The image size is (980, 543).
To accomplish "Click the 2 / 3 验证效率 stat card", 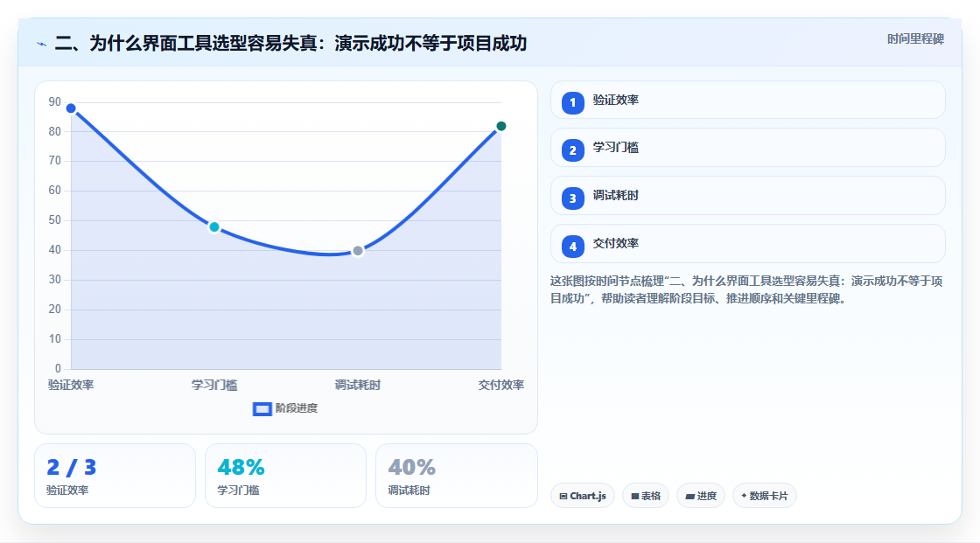I will coord(115,477).
